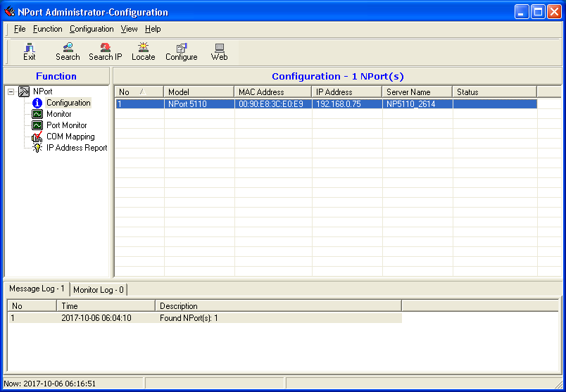566x392 pixels.
Task: Sort by the IP Address column header
Action: coord(347,92)
